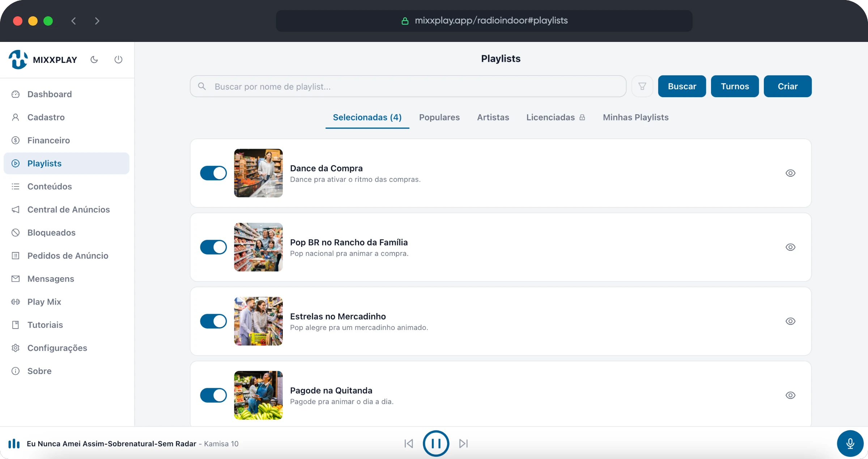
Task: Open Cadastro in the sidebar
Action: coord(67,117)
